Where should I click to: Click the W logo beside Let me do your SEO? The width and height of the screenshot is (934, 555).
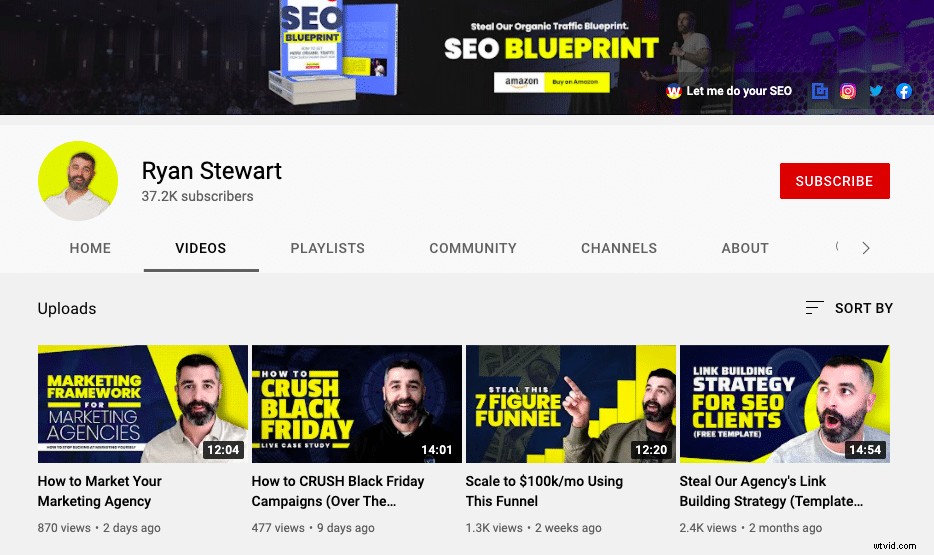tap(674, 91)
